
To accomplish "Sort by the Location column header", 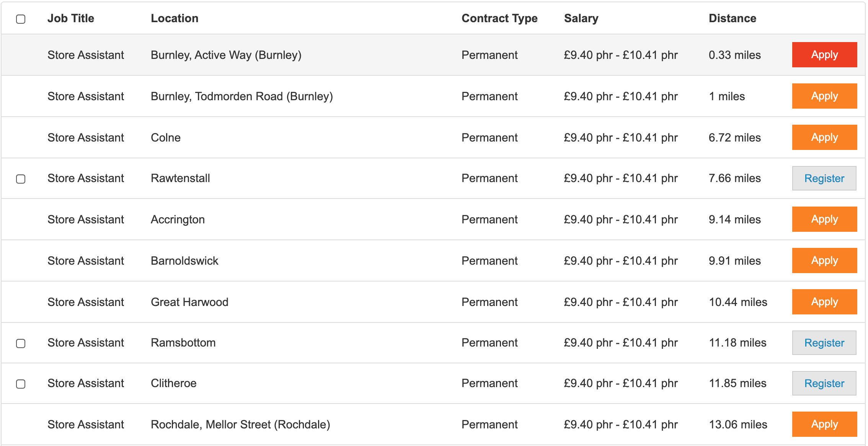I will [x=175, y=18].
